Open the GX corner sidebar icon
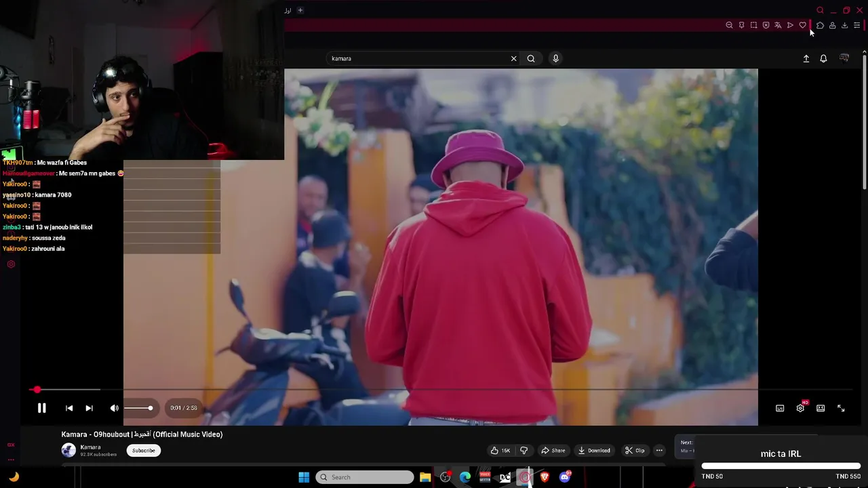The image size is (868, 488). coord(11,445)
